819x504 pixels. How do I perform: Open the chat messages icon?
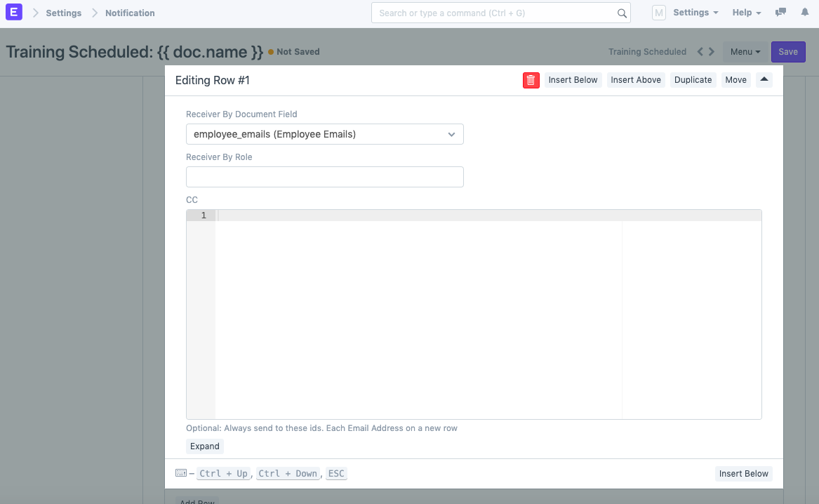[780, 12]
